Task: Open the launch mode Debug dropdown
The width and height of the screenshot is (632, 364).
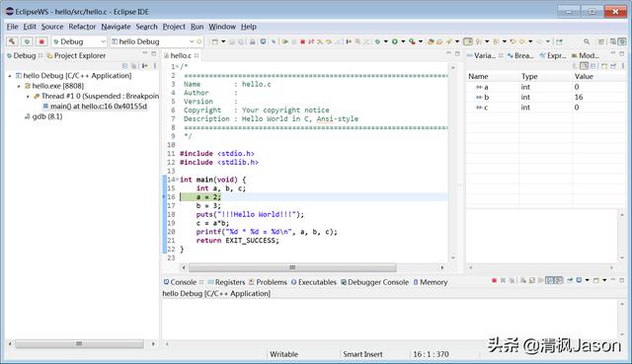Action: tap(79, 41)
